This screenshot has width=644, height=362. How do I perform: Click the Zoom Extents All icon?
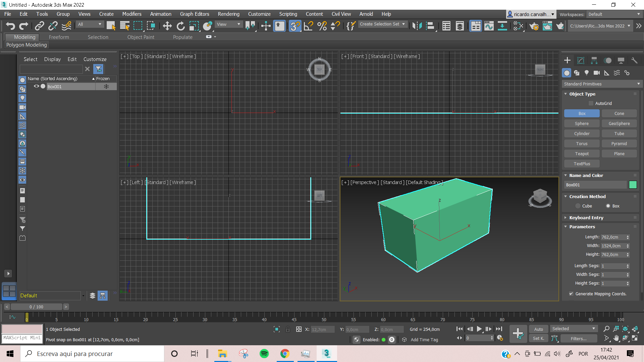pos(635,329)
